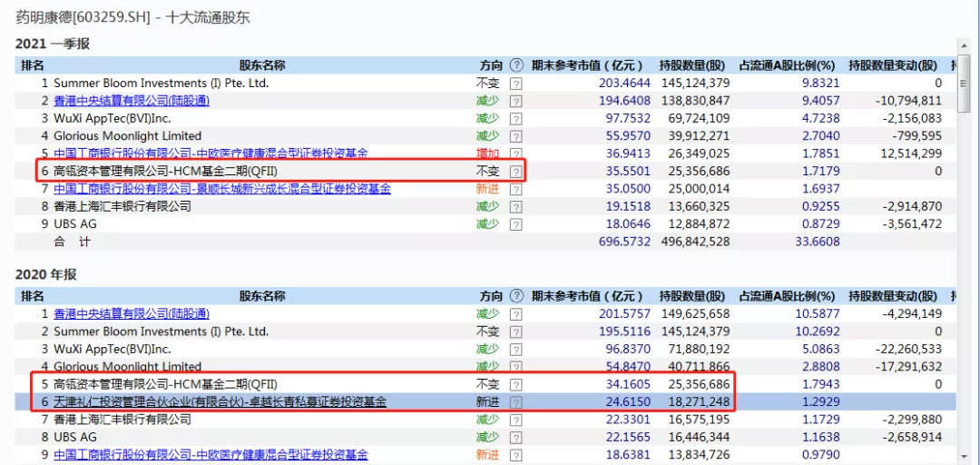Click total market value 696.5732
980x465 pixels.
(x=624, y=242)
